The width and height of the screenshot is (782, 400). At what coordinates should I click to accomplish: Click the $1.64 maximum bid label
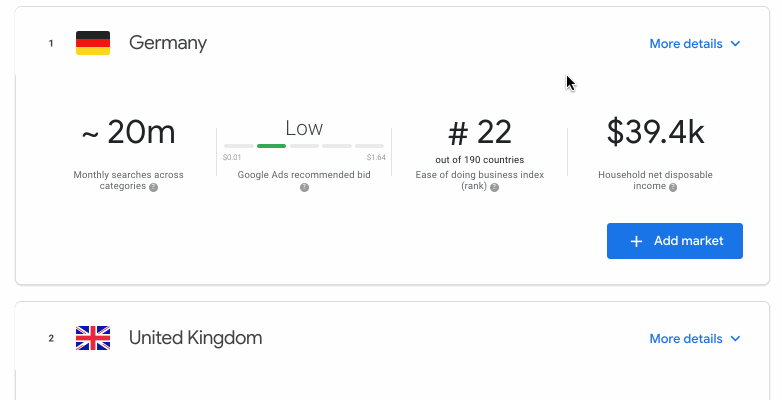(x=376, y=158)
